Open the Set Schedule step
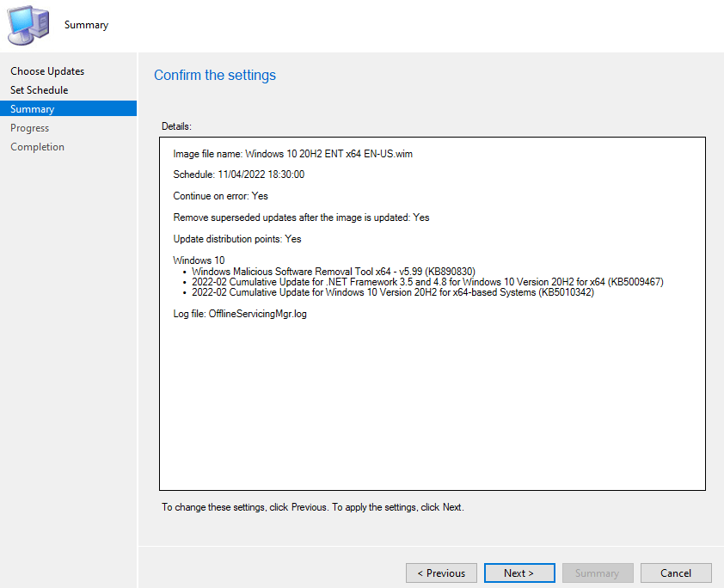724x588 pixels. [x=39, y=90]
